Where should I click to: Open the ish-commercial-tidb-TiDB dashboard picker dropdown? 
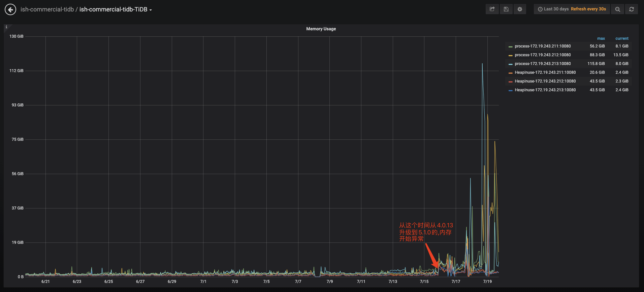[116, 9]
